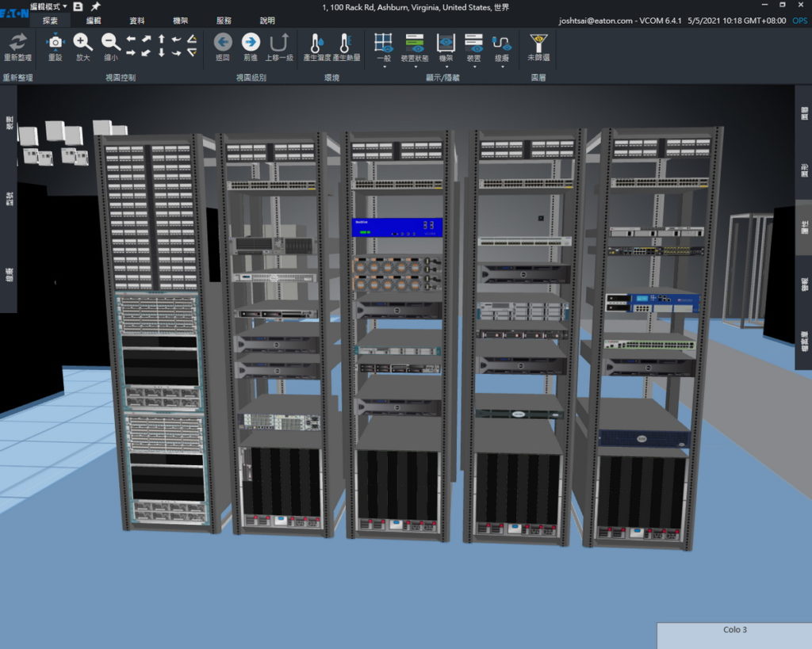Open the 資料 ribbon tab

tap(137, 21)
